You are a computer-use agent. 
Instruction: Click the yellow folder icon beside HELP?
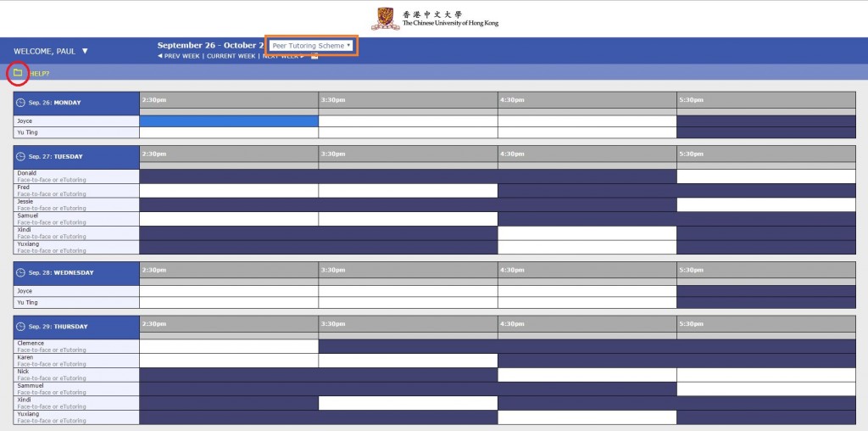click(x=18, y=73)
